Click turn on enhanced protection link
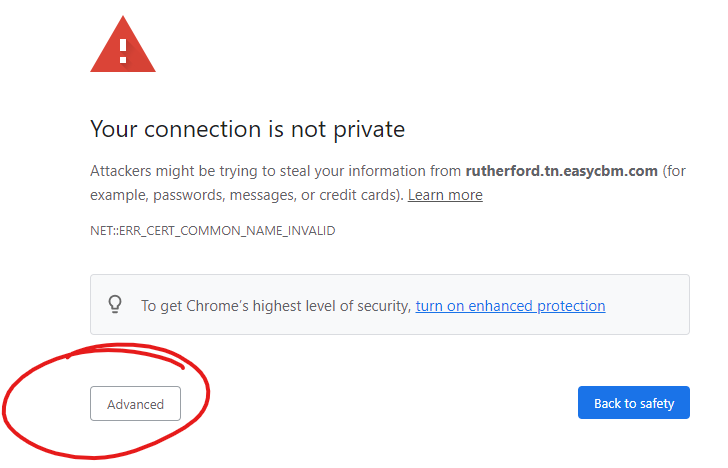 pyautogui.click(x=510, y=305)
